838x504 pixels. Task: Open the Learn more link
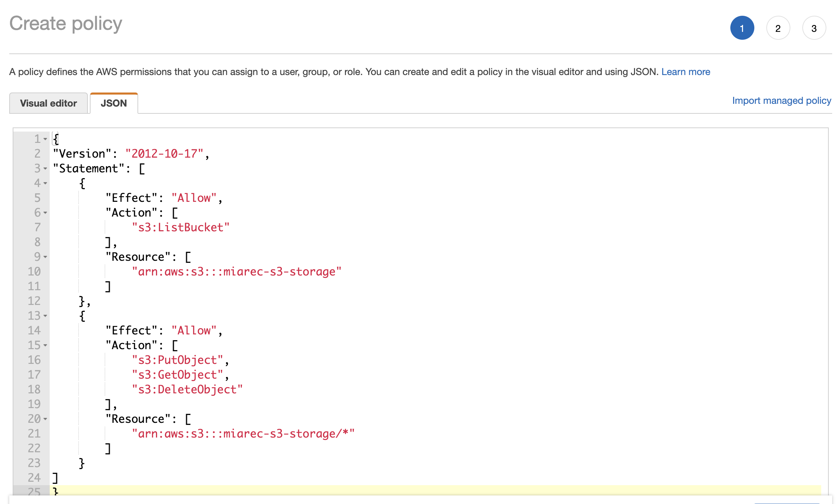pyautogui.click(x=686, y=72)
